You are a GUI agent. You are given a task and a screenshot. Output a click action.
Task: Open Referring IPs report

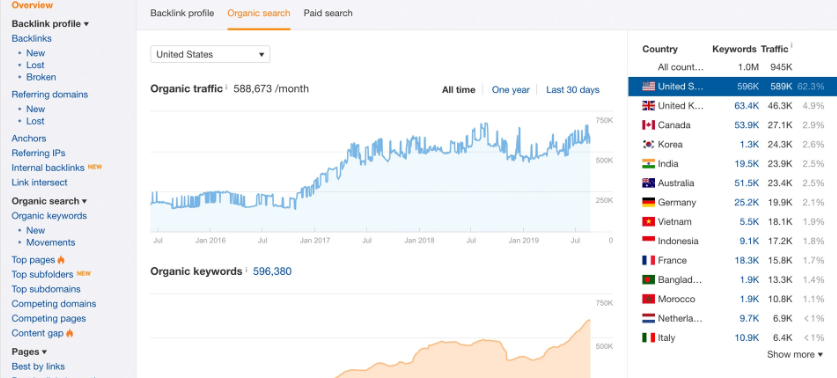click(x=38, y=153)
